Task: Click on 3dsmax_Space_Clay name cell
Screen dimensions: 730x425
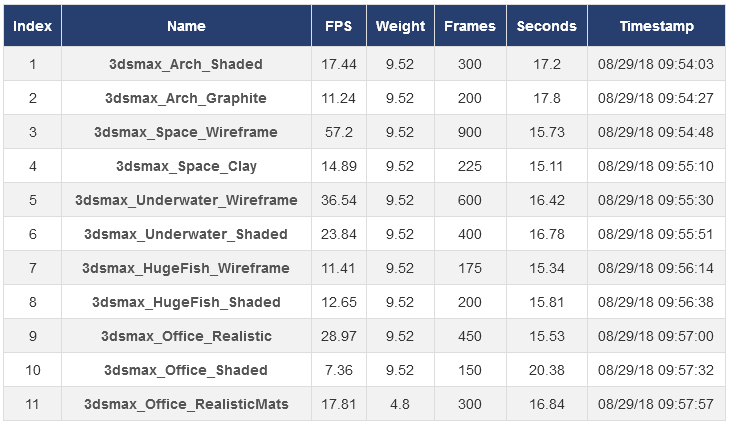Action: pyautogui.click(x=186, y=166)
